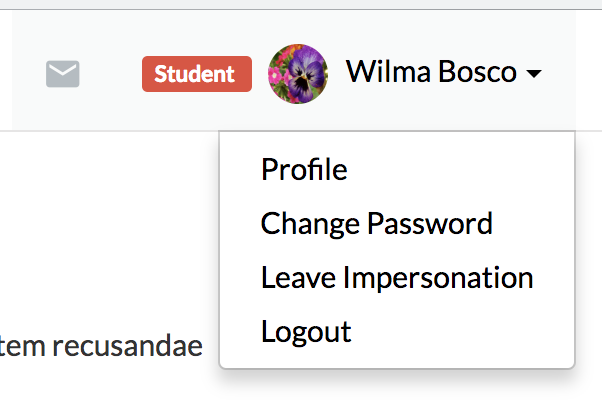Go to Change Password
This screenshot has width=602, height=406.
tap(376, 223)
